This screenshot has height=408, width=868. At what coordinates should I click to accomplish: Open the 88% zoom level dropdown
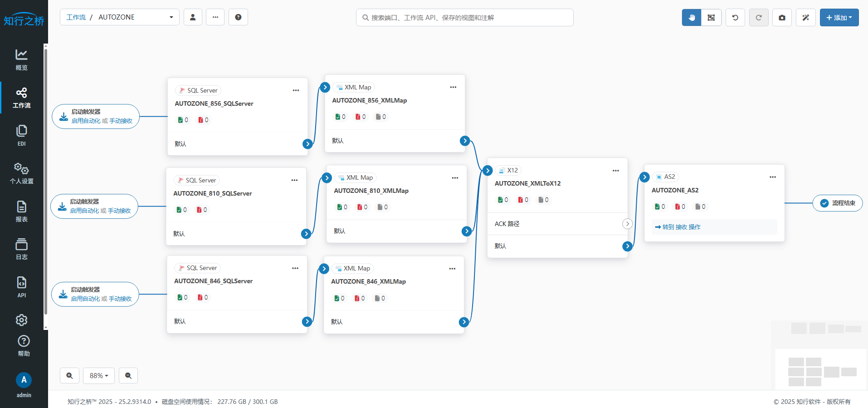tap(99, 376)
